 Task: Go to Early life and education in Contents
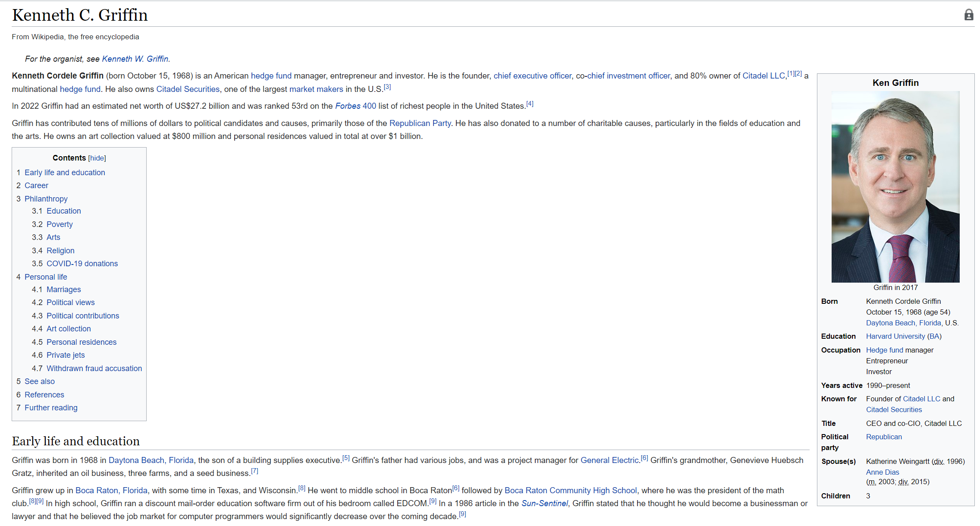click(65, 173)
